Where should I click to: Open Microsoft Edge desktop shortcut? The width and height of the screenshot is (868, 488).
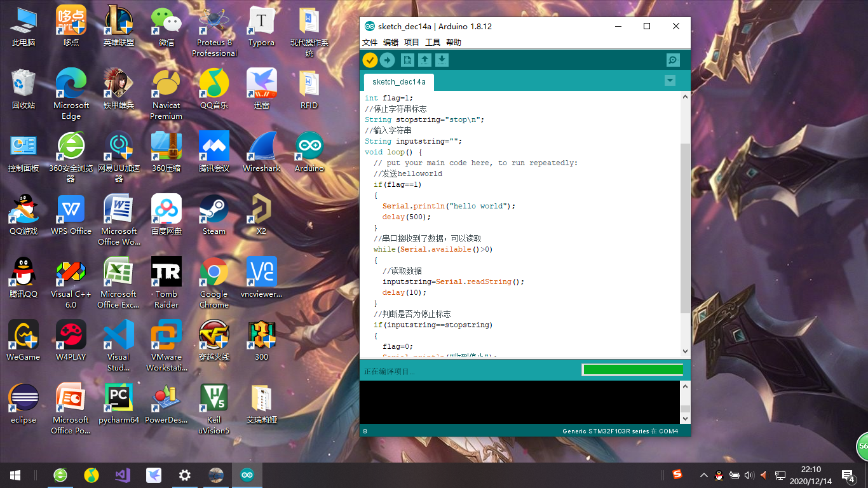click(x=71, y=95)
